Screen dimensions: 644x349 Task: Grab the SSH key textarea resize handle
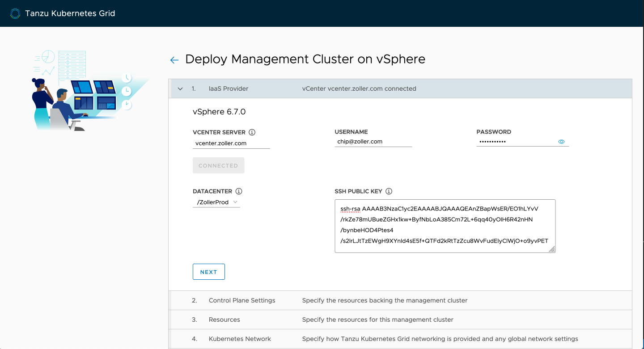click(552, 249)
